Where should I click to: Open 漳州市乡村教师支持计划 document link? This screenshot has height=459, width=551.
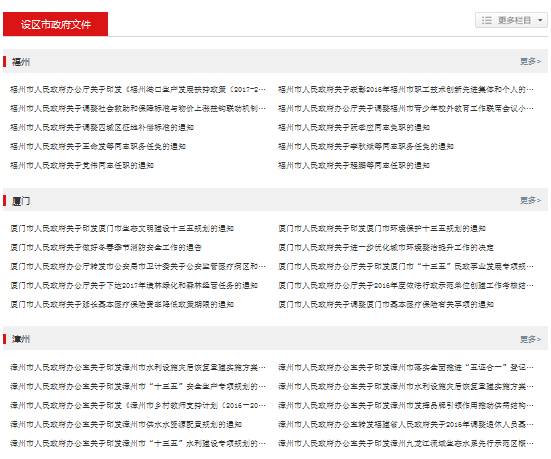coord(138,405)
